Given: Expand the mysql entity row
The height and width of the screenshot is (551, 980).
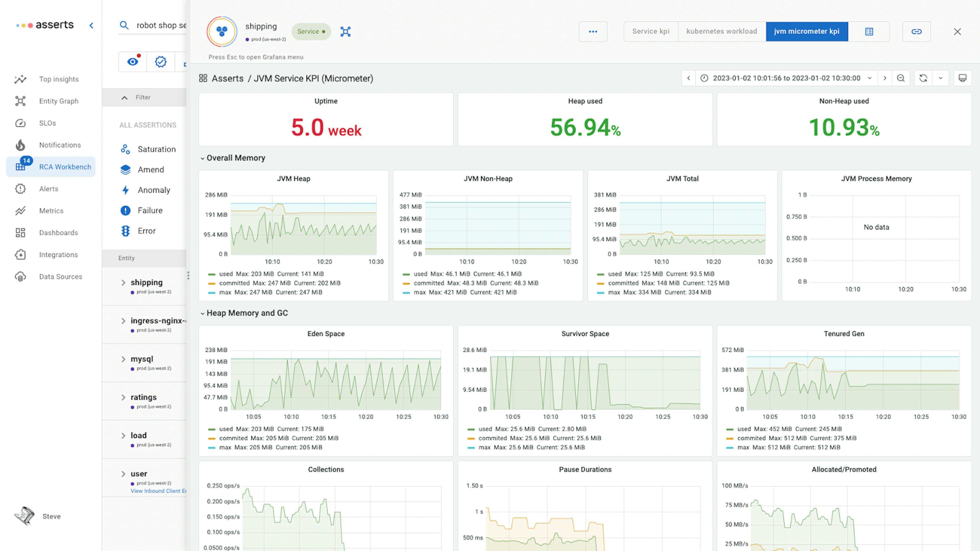Looking at the screenshot, I should (123, 359).
